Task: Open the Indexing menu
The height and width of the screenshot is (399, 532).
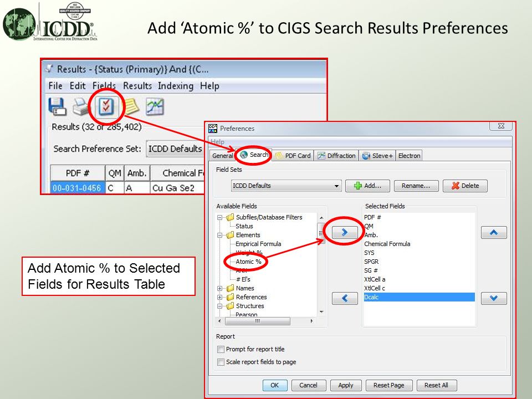Action: (176, 86)
